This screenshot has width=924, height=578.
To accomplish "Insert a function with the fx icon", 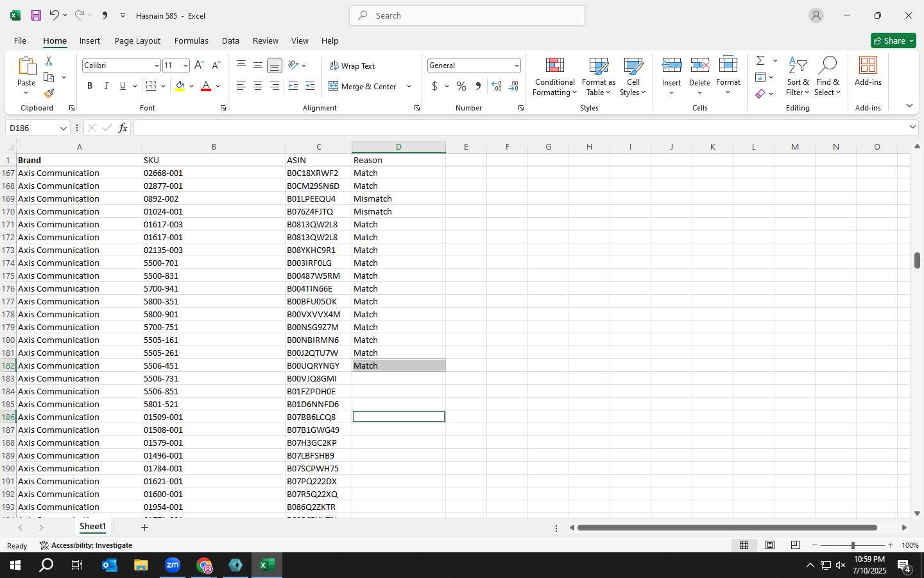I will point(123,128).
